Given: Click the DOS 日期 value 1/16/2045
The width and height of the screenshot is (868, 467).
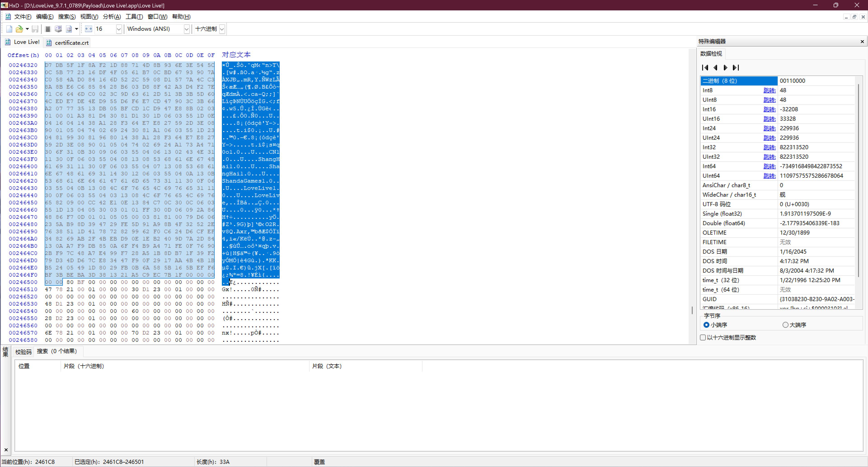Looking at the screenshot, I should pyautogui.click(x=816, y=252).
